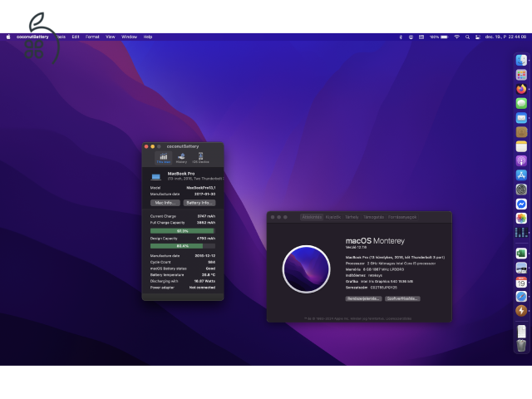The image size is (532, 399).
Task: Open Launchpad in the dock
Action: point(521,75)
